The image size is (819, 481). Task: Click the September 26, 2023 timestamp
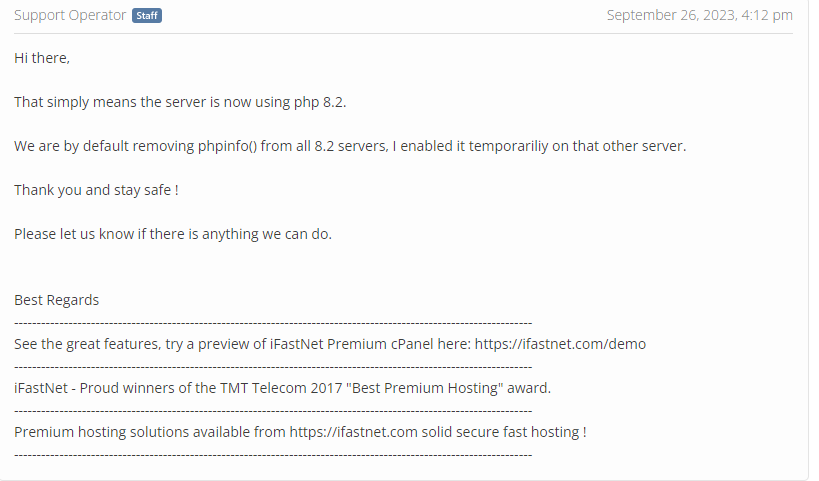tap(699, 15)
